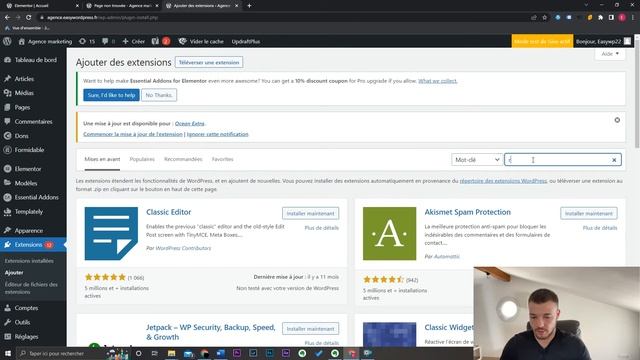
Task: Click Akismet plugin thumbnail
Action: 389,233
